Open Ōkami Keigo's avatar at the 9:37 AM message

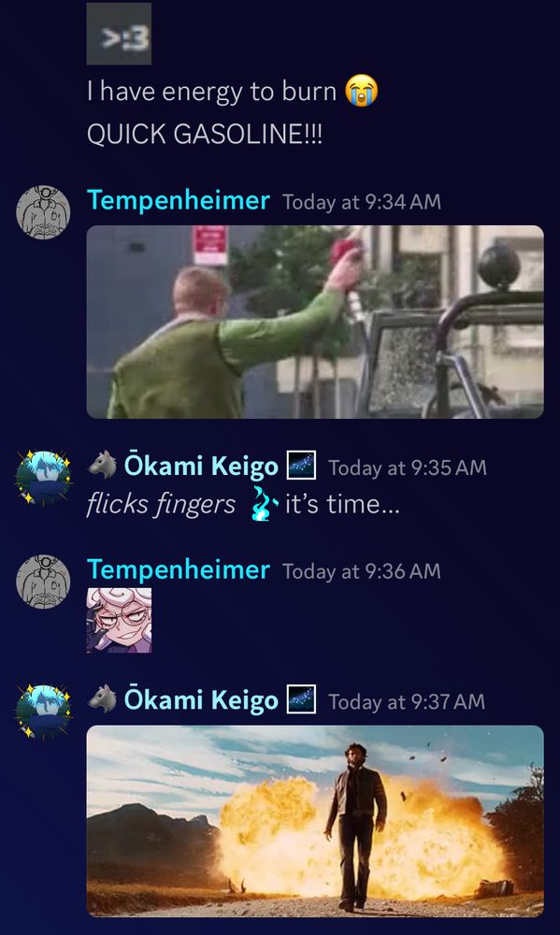click(43, 712)
